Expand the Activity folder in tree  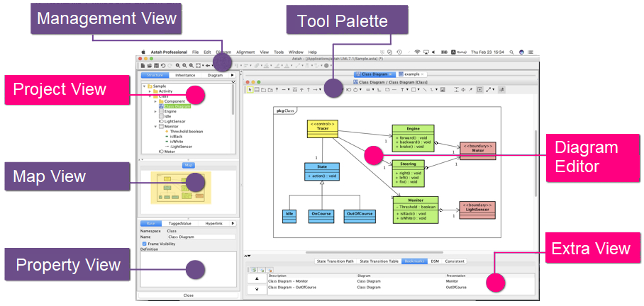(x=150, y=91)
